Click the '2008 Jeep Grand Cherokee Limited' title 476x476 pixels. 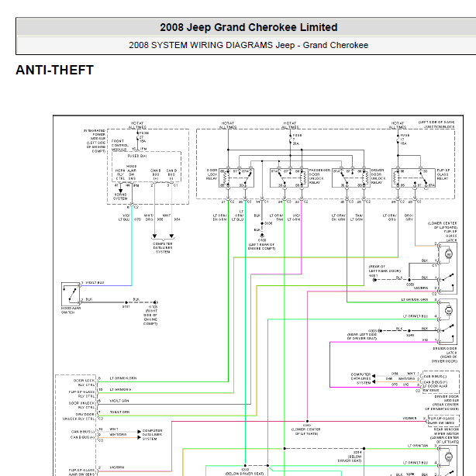(248, 27)
